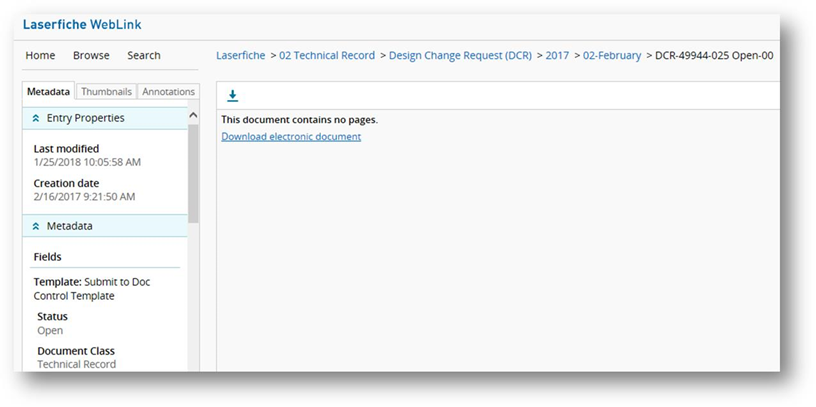Click the Download electronic document link
The image size is (816, 407).
[291, 136]
